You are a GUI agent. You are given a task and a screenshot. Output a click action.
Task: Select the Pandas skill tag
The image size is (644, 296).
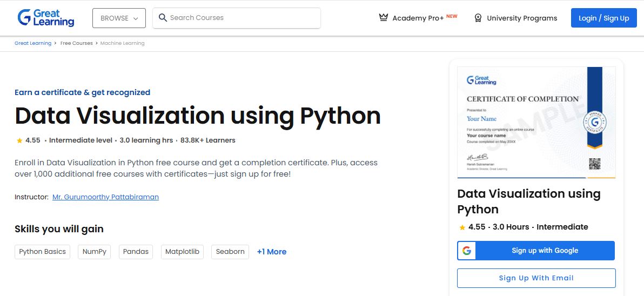(136, 252)
